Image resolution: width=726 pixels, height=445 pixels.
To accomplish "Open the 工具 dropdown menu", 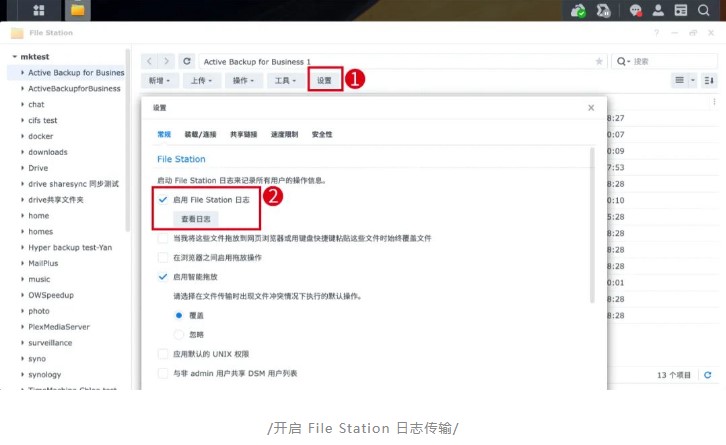I will tap(285, 81).
